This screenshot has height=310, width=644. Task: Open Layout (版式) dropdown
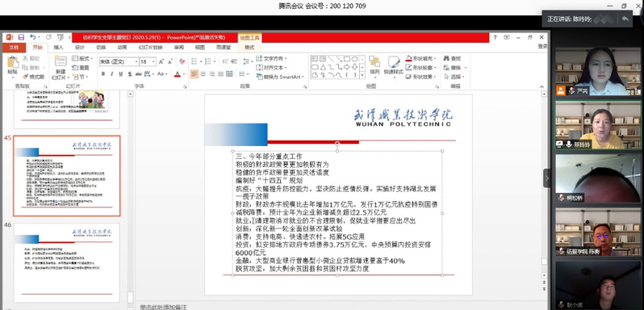click(x=82, y=59)
